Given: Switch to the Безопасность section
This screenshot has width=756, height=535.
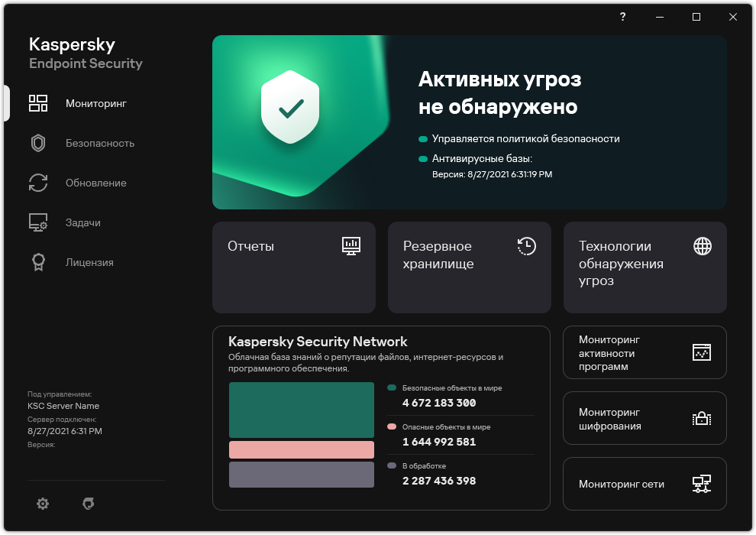Looking at the screenshot, I should click(x=99, y=143).
